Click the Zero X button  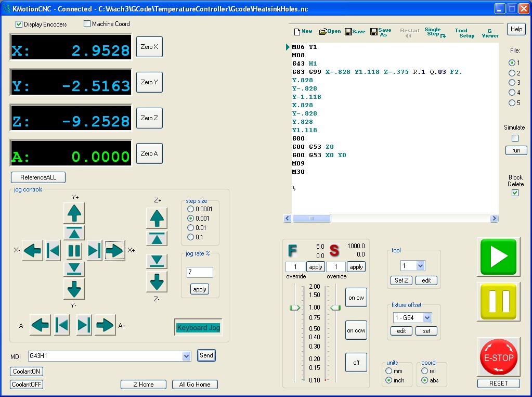[x=149, y=47]
